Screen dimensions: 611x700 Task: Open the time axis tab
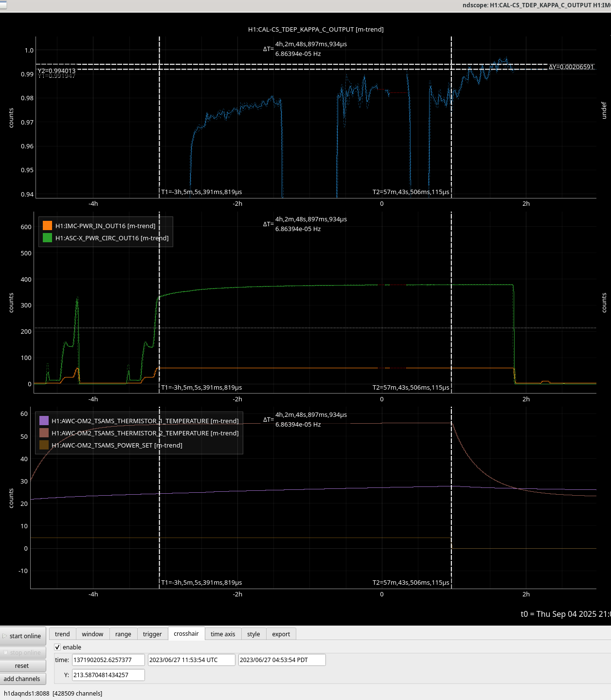click(x=223, y=634)
